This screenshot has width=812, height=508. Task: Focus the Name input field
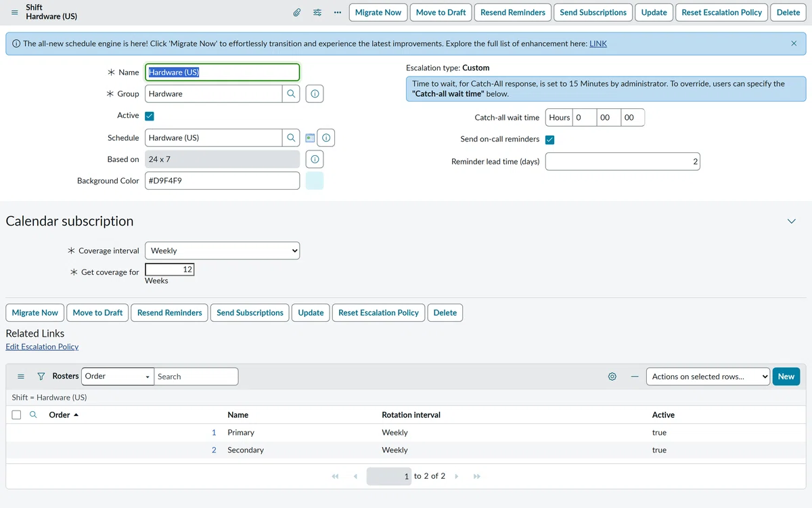point(222,72)
